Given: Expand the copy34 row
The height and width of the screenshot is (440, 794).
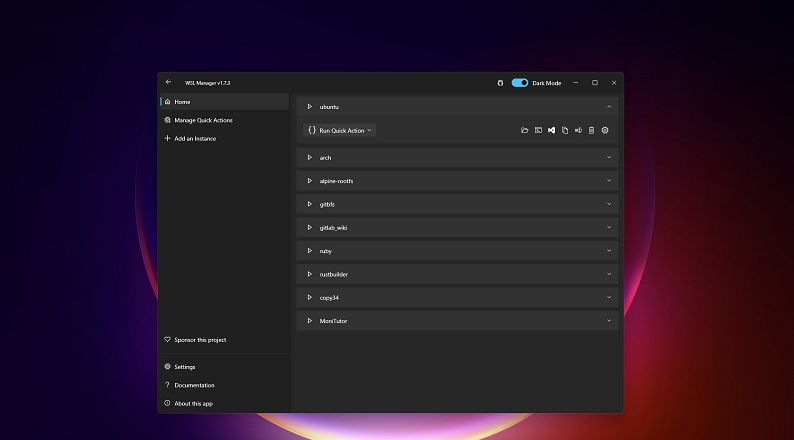Looking at the screenshot, I should tap(609, 297).
